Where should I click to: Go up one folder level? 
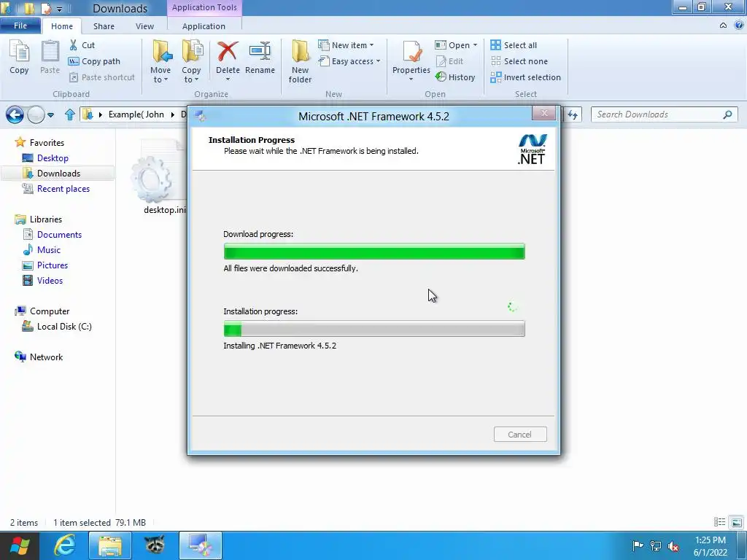pos(70,114)
